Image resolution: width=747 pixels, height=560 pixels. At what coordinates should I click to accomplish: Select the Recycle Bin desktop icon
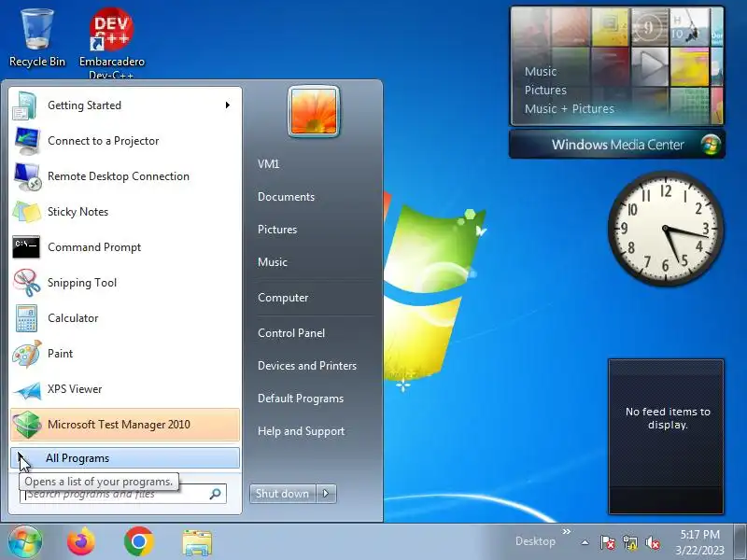click(36, 38)
